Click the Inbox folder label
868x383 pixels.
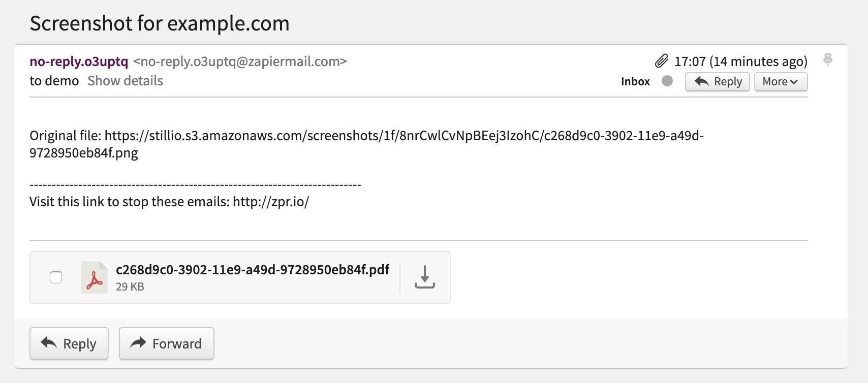point(635,81)
